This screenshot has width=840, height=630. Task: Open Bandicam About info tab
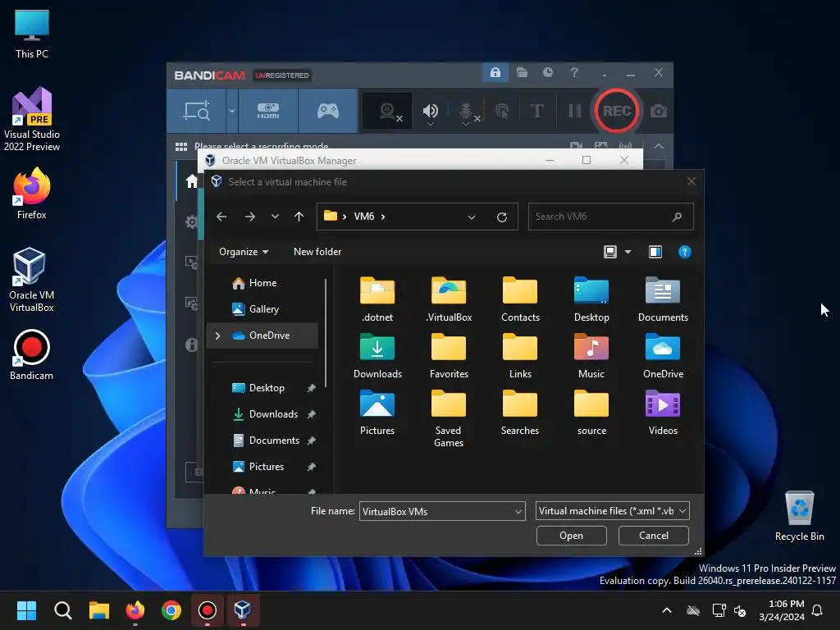coord(191,345)
